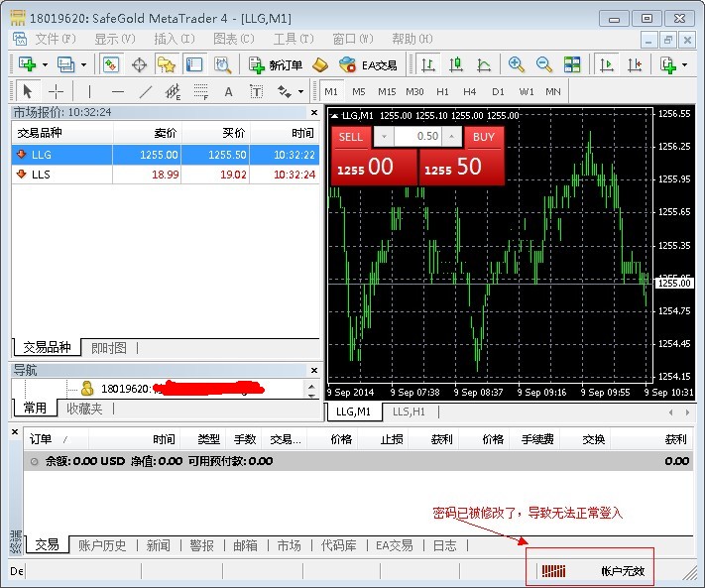Expand the Profiles dropdown arrow

[x=83, y=64]
